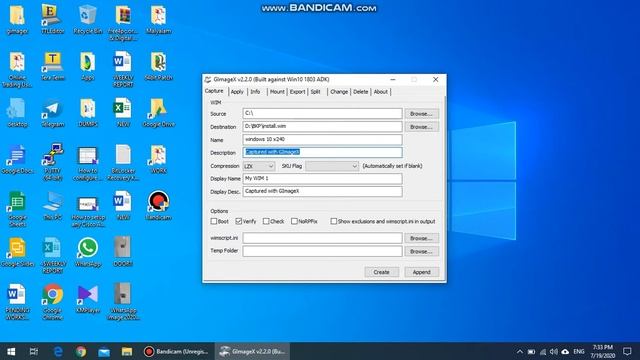Viewport: 640px width, 360px height.
Task: Launch Google Chrome desktop shortcut
Action: [52, 302]
